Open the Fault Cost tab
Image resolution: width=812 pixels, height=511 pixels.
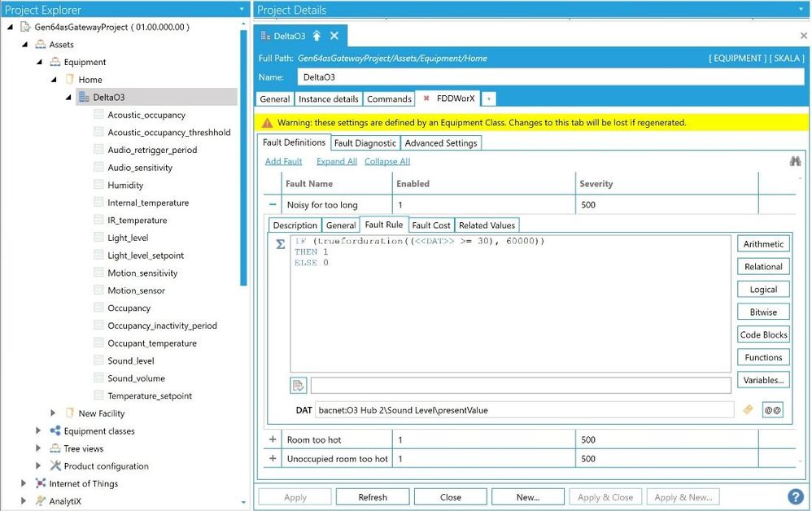431,225
